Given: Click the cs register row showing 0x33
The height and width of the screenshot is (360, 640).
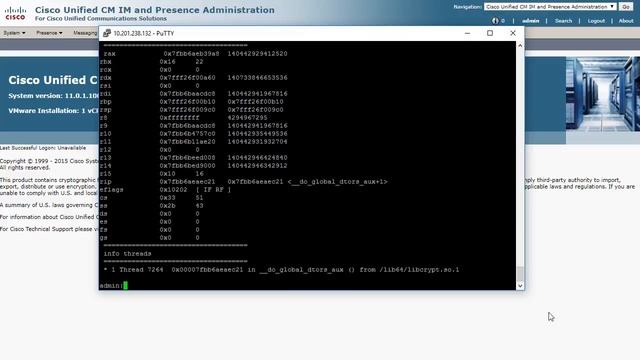Looking at the screenshot, I should coord(151,198).
